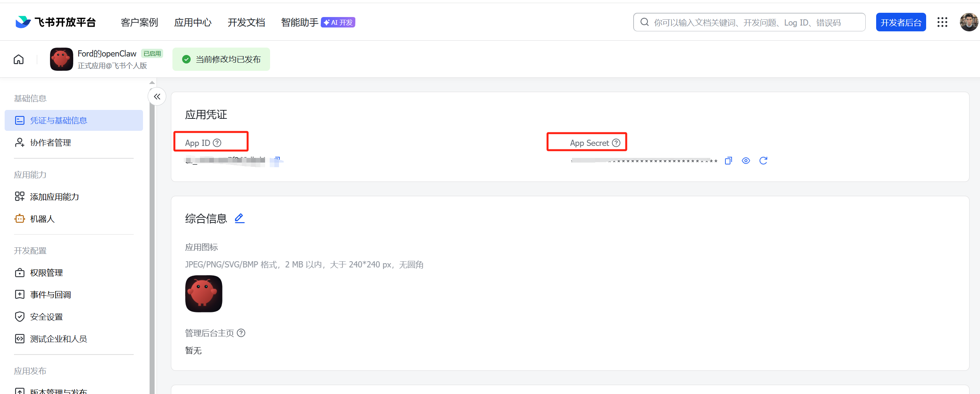Open 协作者管理 in sidebar
The image size is (980, 394).
pos(74,142)
